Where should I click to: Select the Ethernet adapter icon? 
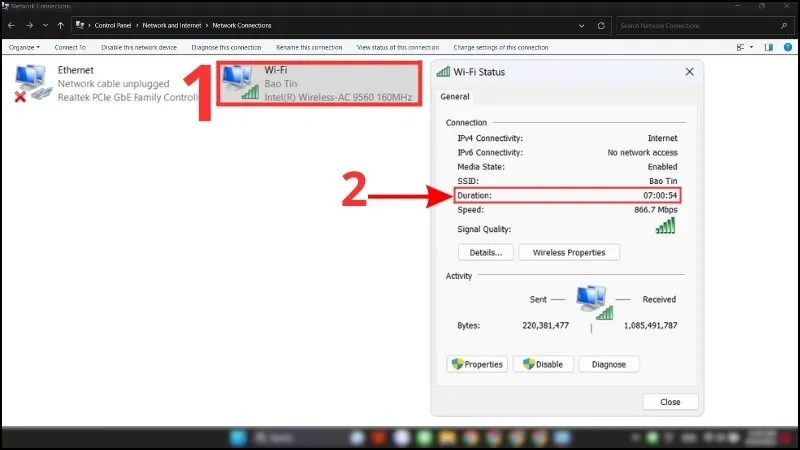[33, 83]
